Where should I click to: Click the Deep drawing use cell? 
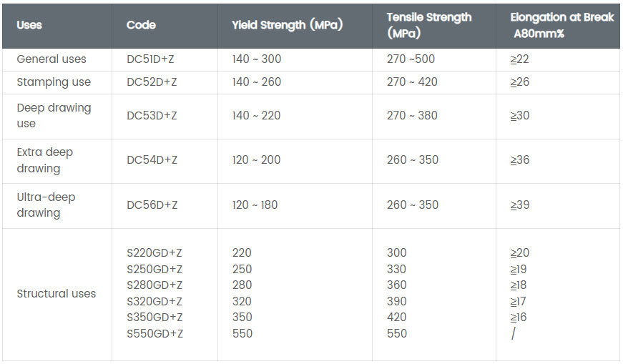click(x=54, y=116)
